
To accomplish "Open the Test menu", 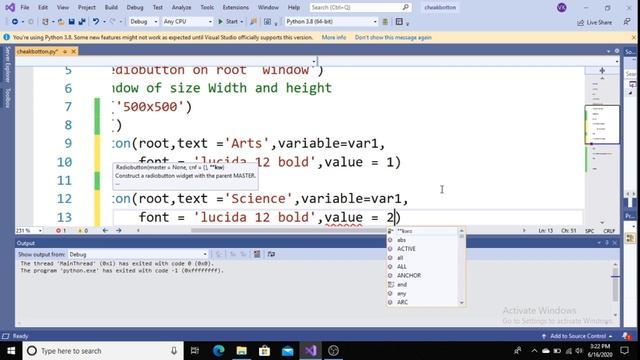I will [158, 7].
